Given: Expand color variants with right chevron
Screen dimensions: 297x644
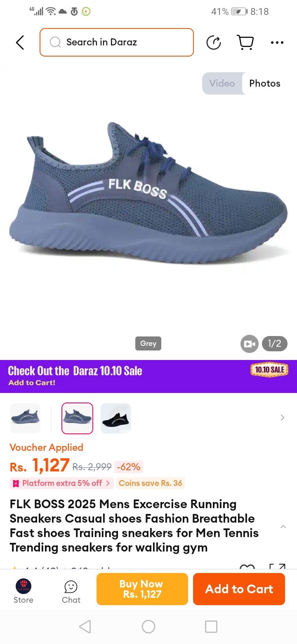Looking at the screenshot, I should tap(283, 418).
